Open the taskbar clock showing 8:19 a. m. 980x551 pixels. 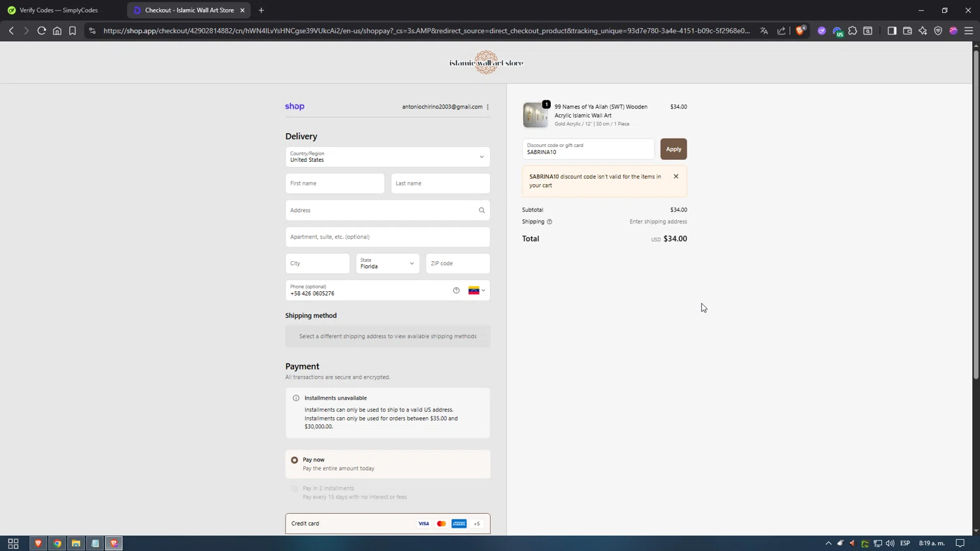(x=932, y=543)
